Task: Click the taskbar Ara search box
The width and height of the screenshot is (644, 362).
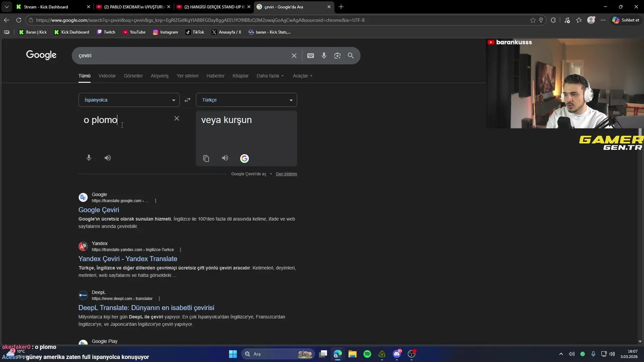Action: pos(278,354)
